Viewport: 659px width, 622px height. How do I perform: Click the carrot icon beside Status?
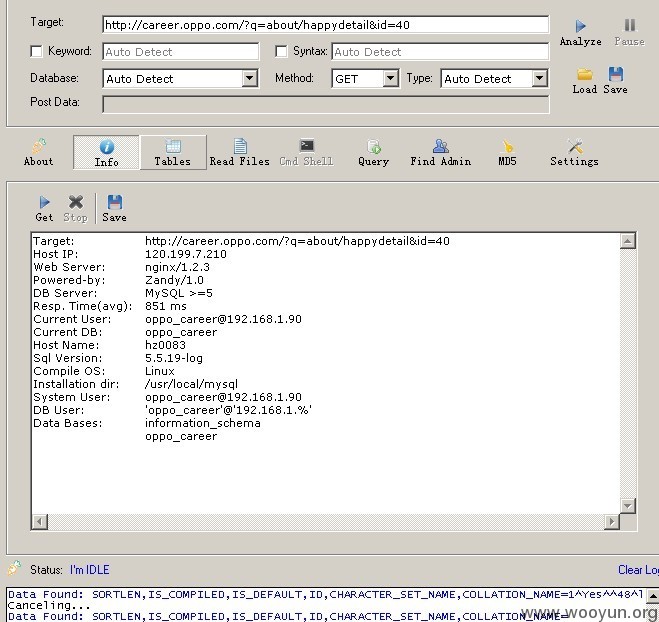14,568
